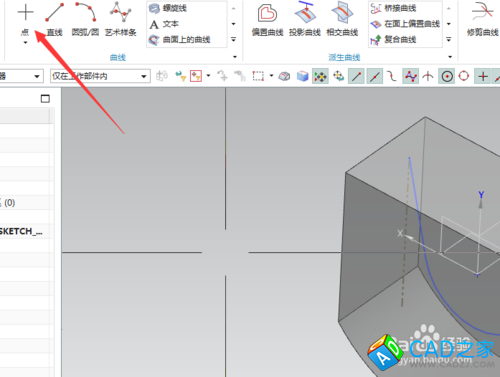This screenshot has width=500, height=377.
Task: Click the red-framed selection filter icon
Action: (x=196, y=76)
